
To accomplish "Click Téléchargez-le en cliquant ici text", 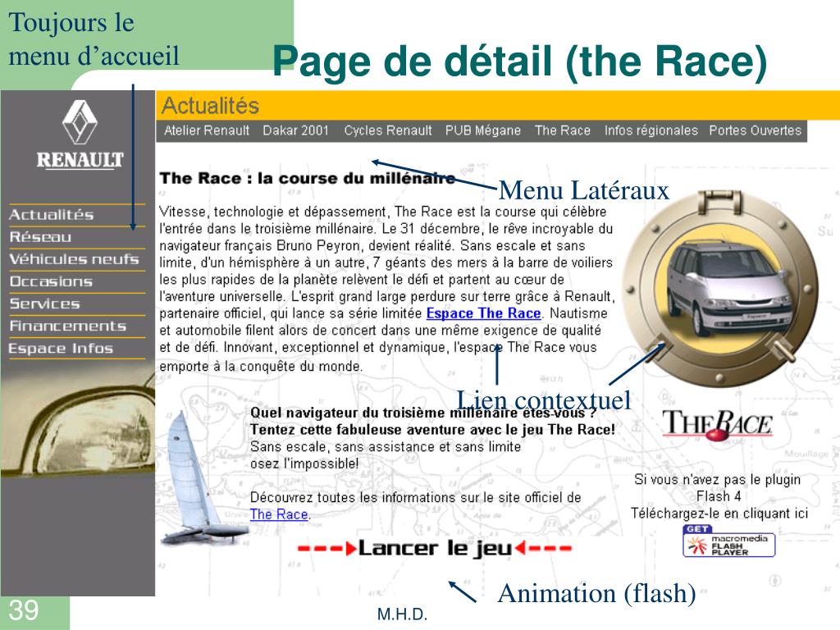I will pos(719,514).
